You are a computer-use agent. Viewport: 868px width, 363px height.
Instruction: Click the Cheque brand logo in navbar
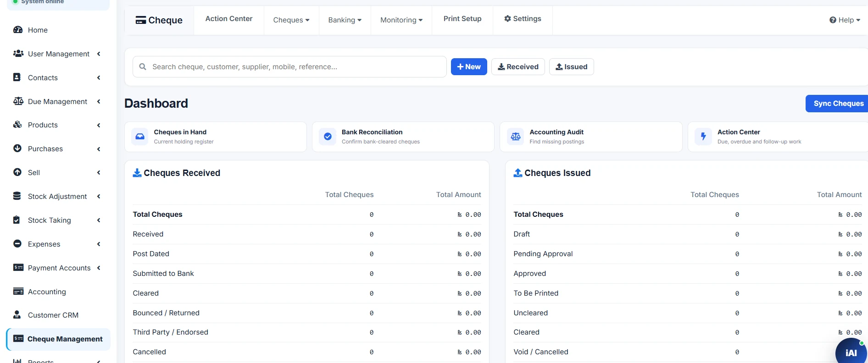[x=159, y=20]
